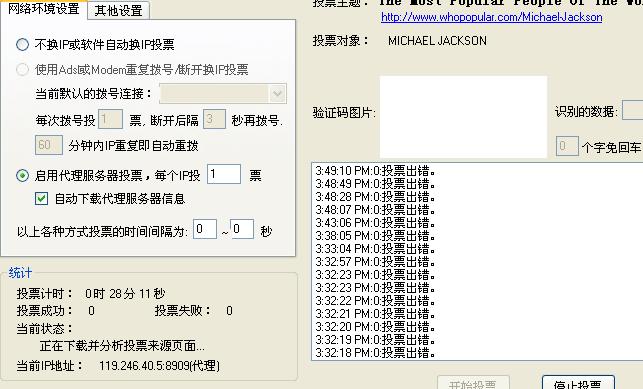Select 启用代理服务器投票 radio option
This screenshot has width=643, height=389.
[23, 175]
